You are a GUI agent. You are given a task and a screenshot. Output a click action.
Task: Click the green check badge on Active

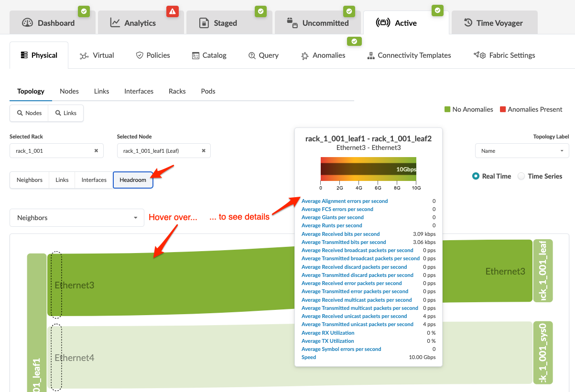437,10
